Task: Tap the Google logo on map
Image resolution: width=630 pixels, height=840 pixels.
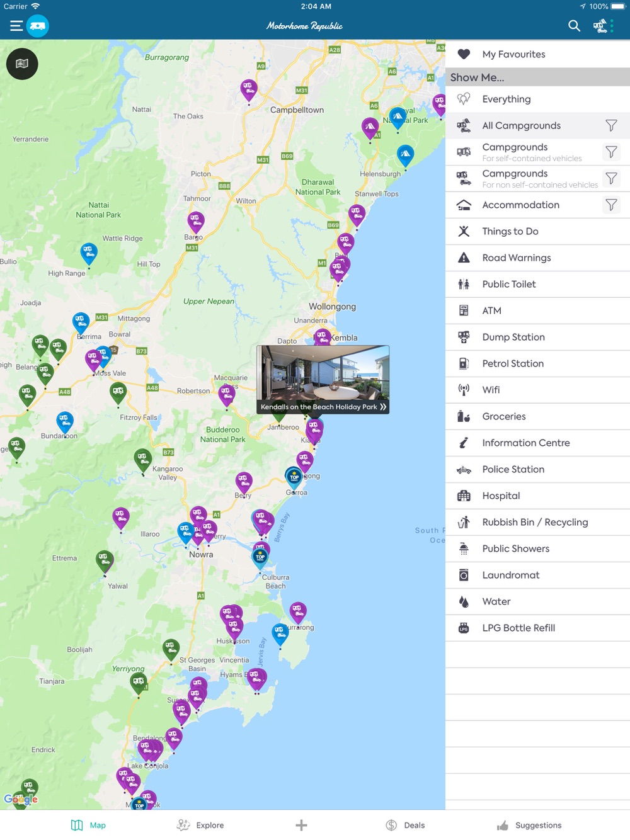Action: point(21,798)
